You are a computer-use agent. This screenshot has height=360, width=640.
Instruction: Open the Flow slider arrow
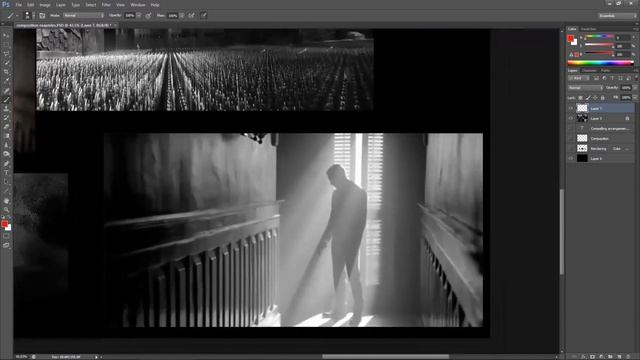(182, 16)
